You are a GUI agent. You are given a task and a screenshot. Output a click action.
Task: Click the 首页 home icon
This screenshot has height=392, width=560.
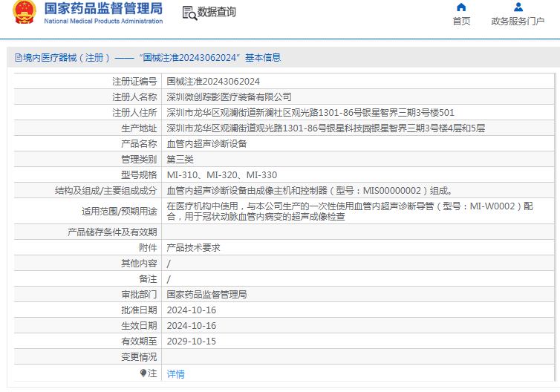461,7
